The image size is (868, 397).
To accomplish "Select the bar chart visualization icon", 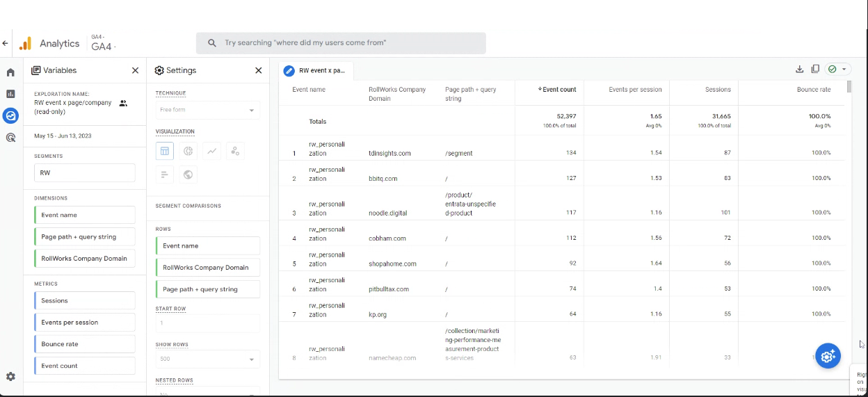I will [165, 175].
